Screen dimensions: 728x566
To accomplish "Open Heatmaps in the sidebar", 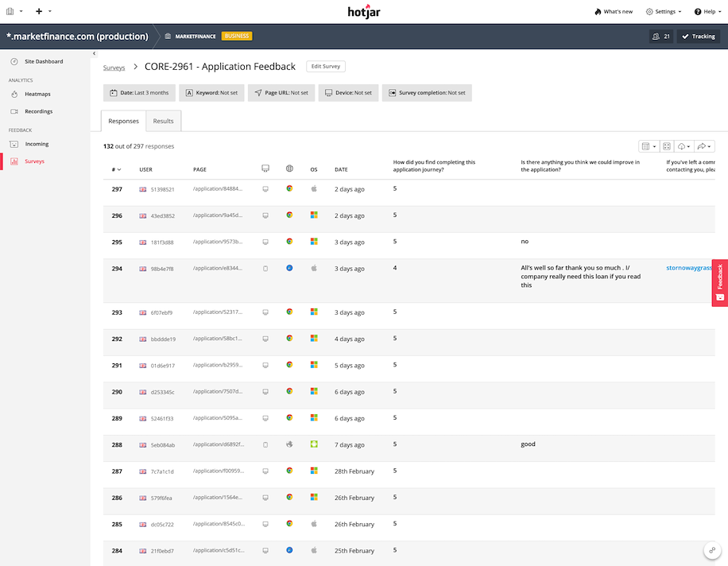I will coord(37,95).
